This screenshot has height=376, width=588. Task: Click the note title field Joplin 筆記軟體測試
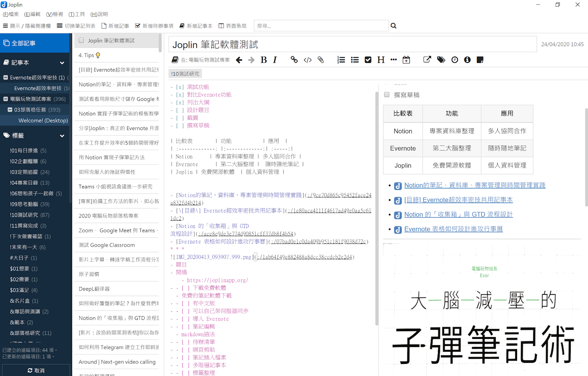click(353, 44)
